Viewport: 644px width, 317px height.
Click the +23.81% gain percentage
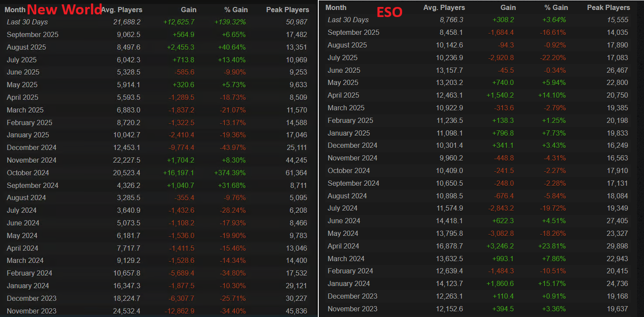(551, 246)
